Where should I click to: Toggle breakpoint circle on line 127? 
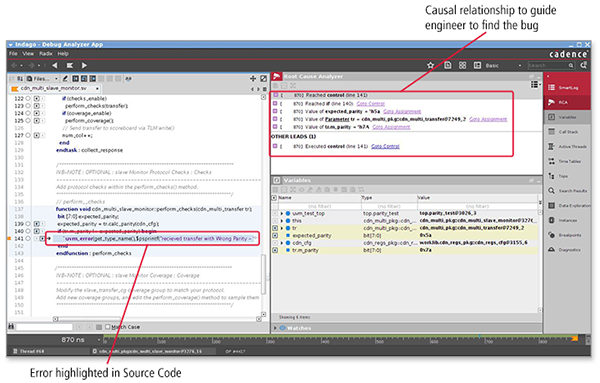(x=28, y=135)
